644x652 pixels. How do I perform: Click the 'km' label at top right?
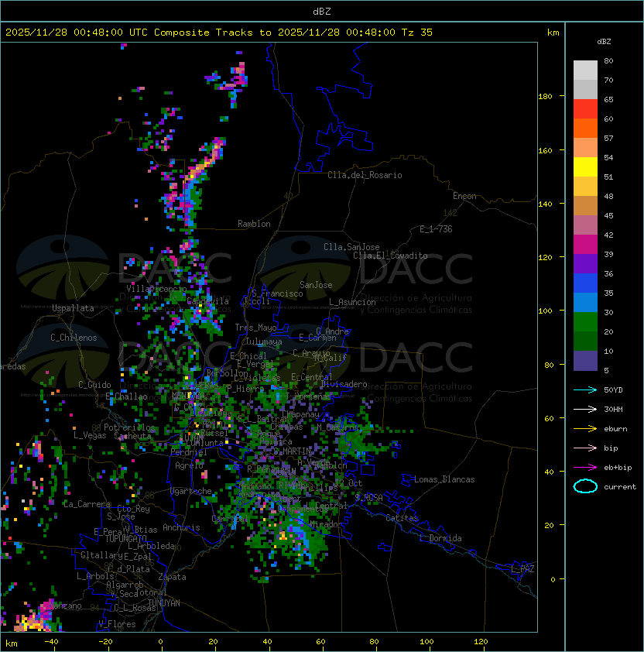pyautogui.click(x=553, y=33)
